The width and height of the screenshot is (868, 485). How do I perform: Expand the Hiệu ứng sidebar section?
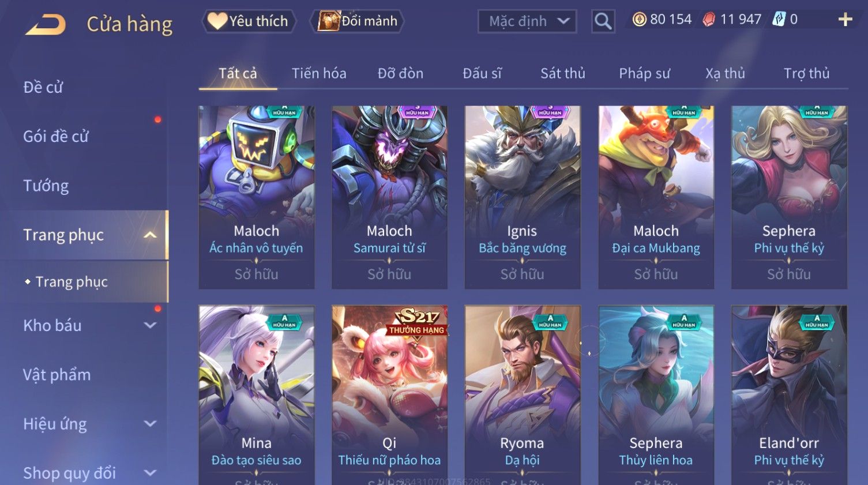click(150, 424)
